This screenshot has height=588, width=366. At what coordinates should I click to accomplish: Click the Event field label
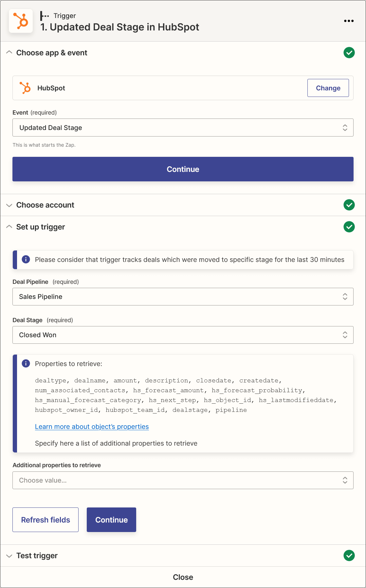20,113
